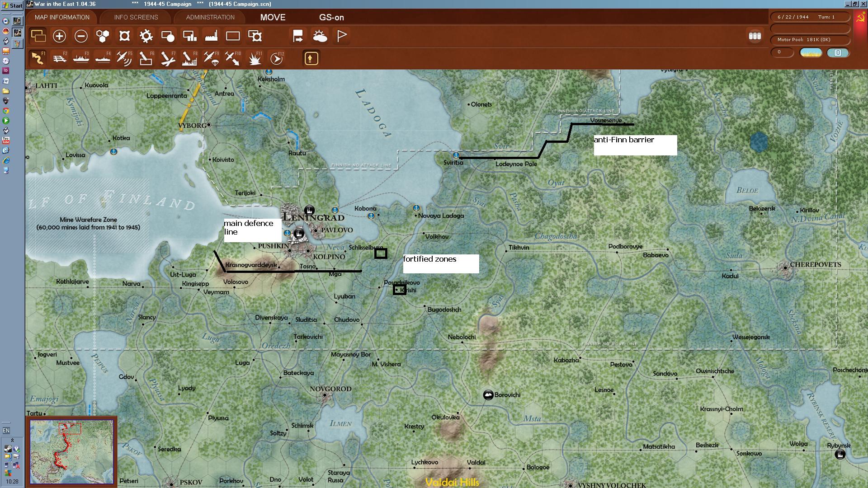Click the NOVGOROD city label
Screen dimensions: 868x488
330,389
